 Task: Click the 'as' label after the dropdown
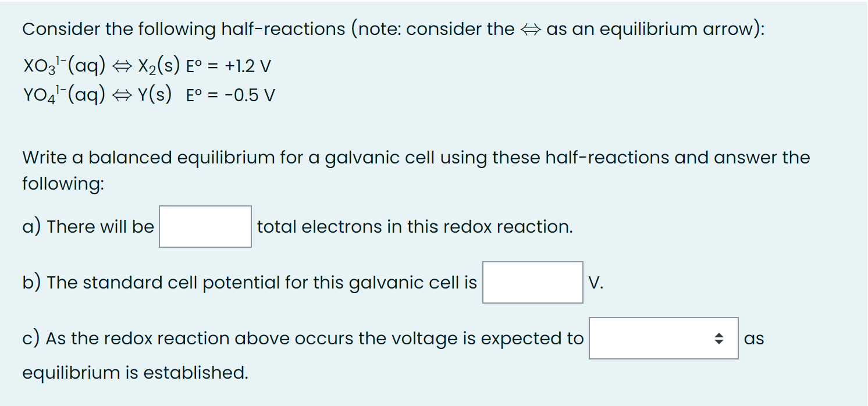pyautogui.click(x=753, y=338)
